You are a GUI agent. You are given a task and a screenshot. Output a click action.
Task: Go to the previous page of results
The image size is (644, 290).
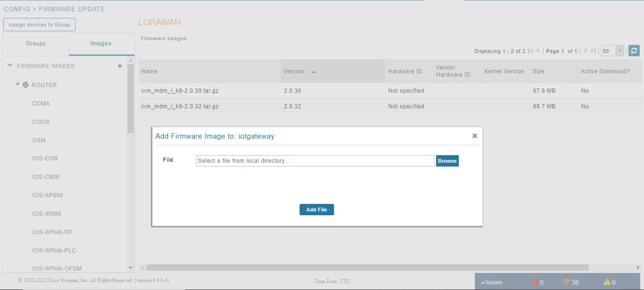click(538, 51)
